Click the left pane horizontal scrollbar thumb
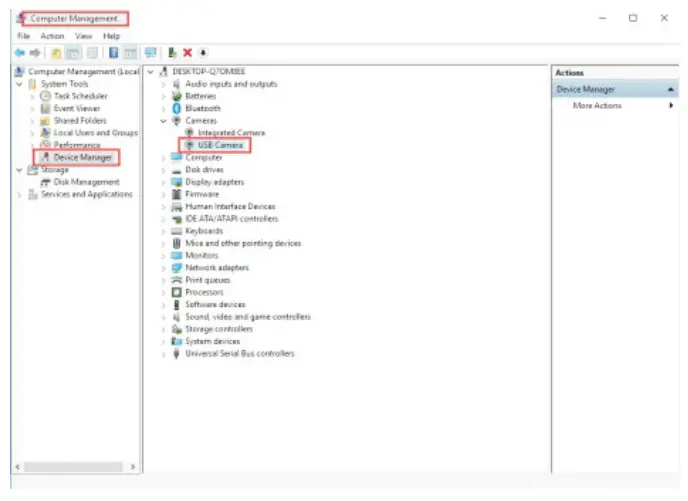This screenshot has width=688, height=501. pos(73,467)
